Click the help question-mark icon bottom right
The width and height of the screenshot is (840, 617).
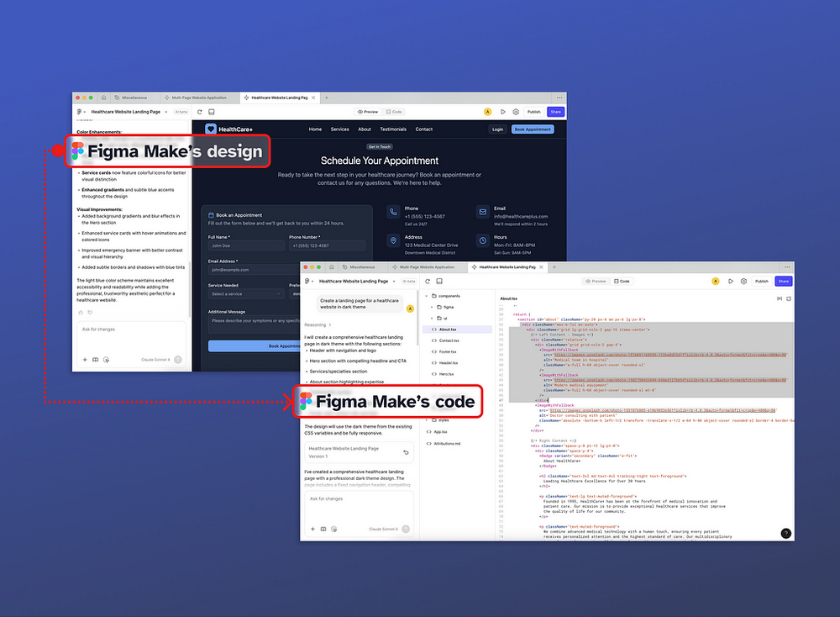coord(785,532)
